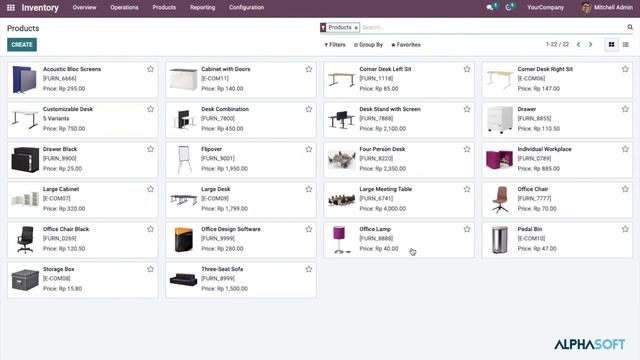The width and height of the screenshot is (640, 360).
Task: Star the Office Lamp product
Action: point(467,229)
